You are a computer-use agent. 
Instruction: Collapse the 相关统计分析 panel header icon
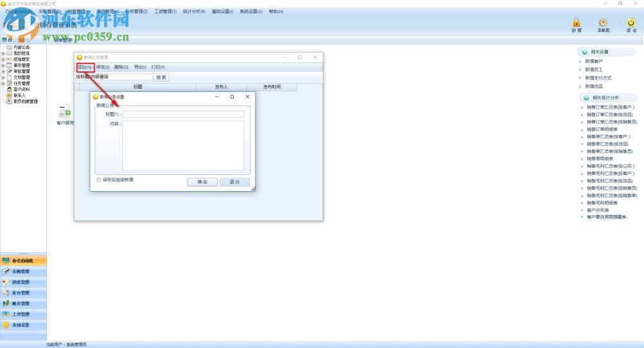click(x=586, y=98)
